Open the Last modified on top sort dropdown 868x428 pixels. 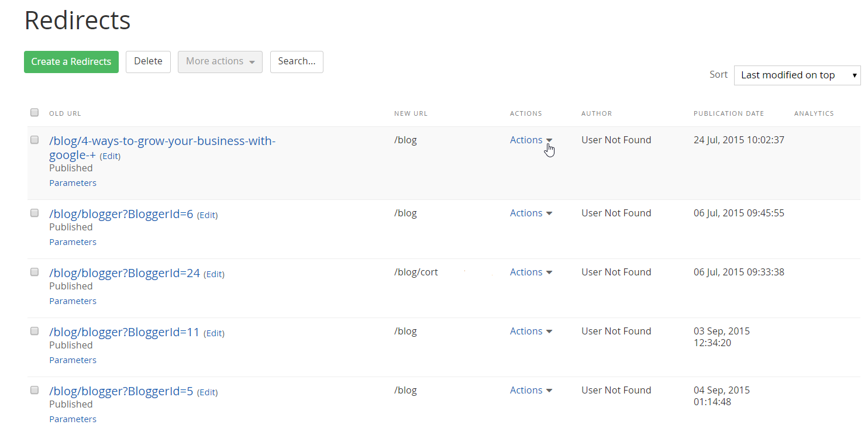pos(797,75)
